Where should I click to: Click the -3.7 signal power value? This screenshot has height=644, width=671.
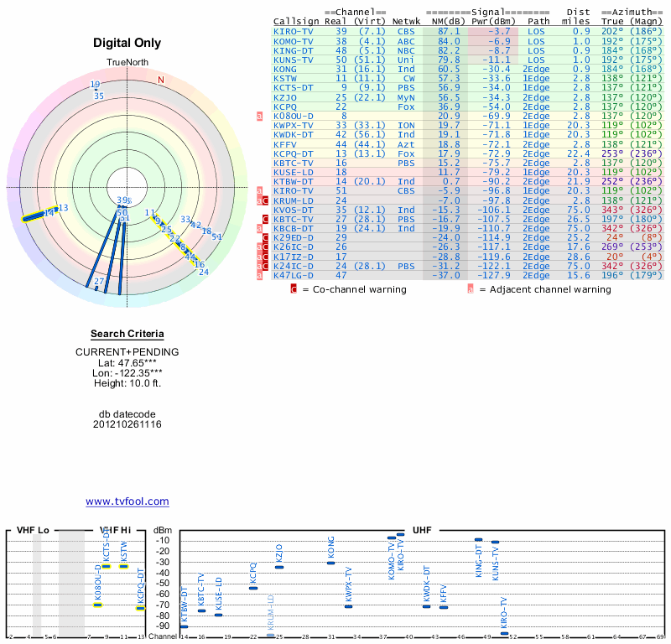[499, 31]
